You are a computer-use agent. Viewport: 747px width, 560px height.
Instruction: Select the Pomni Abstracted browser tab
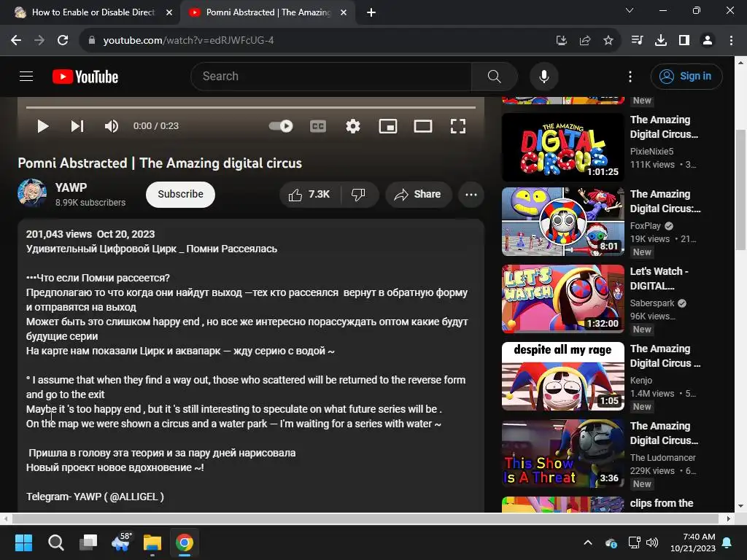point(268,12)
